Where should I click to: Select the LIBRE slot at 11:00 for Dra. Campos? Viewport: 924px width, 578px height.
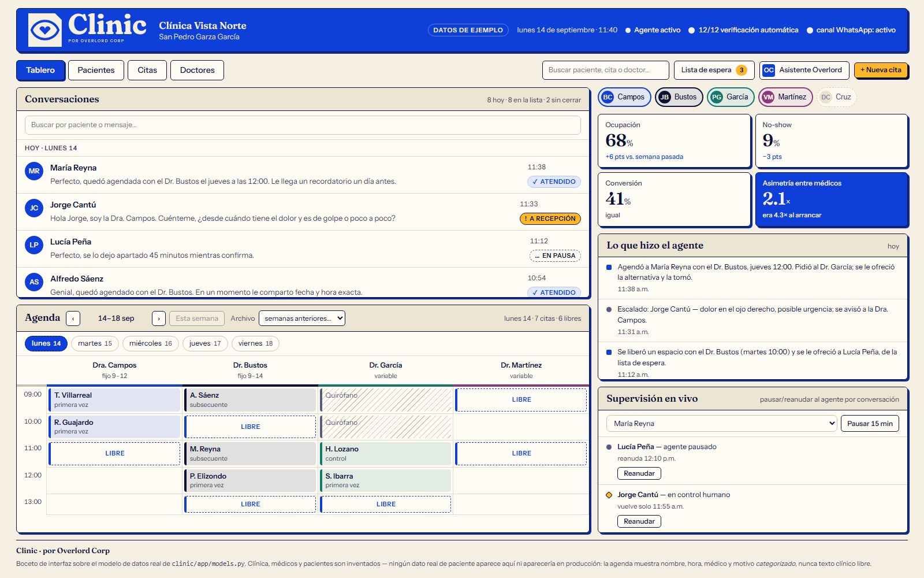(115, 454)
